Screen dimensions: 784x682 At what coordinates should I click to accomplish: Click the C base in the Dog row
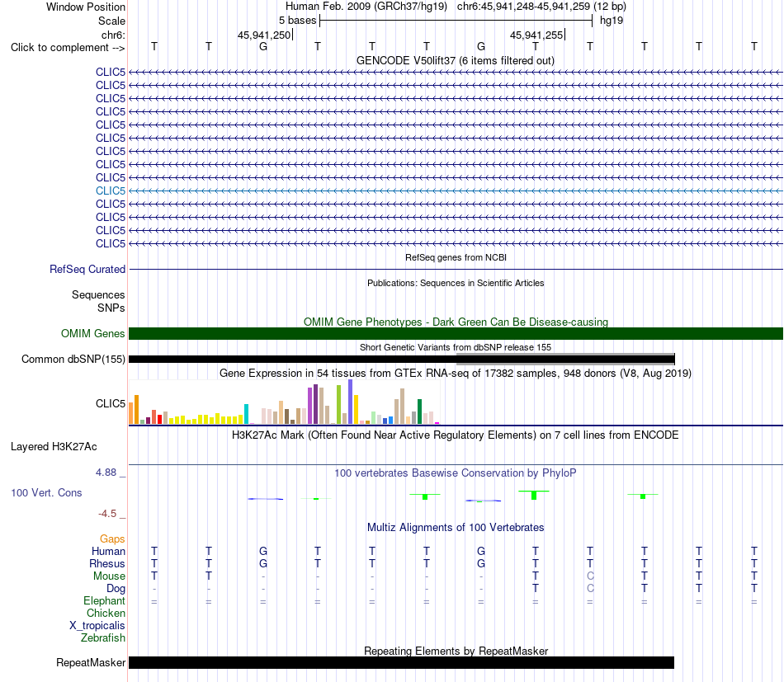[x=590, y=589]
